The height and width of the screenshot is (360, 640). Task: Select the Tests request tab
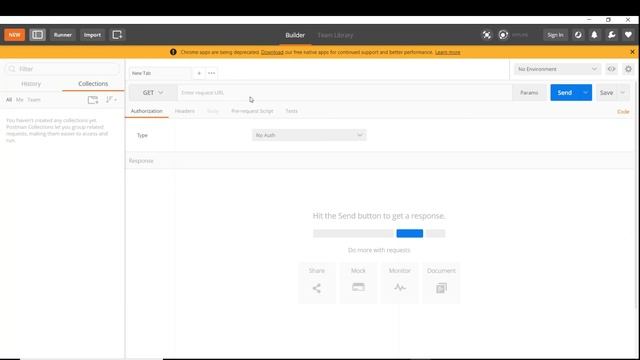[x=291, y=111]
